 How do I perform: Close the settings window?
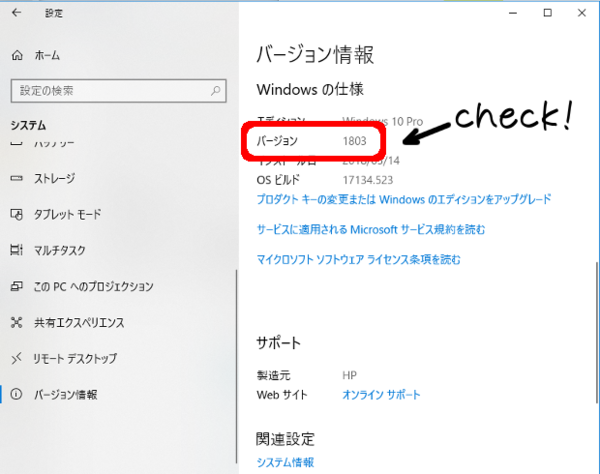click(582, 13)
